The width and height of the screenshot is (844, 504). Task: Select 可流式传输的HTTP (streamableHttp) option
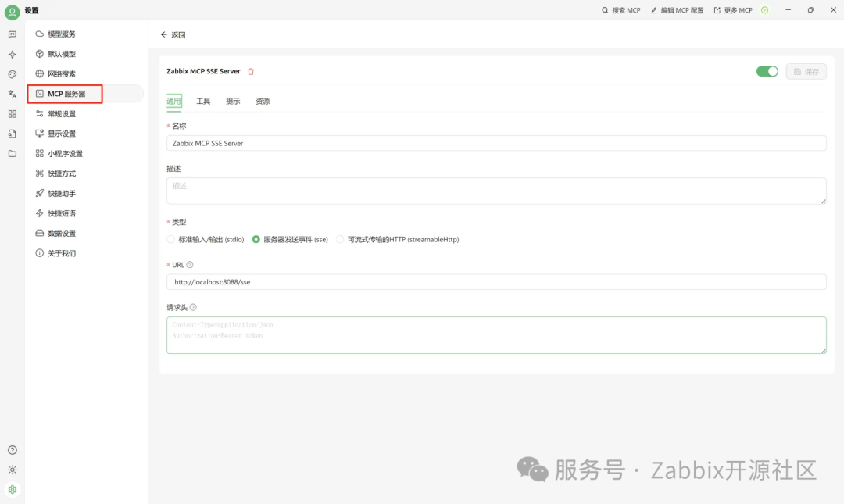340,239
